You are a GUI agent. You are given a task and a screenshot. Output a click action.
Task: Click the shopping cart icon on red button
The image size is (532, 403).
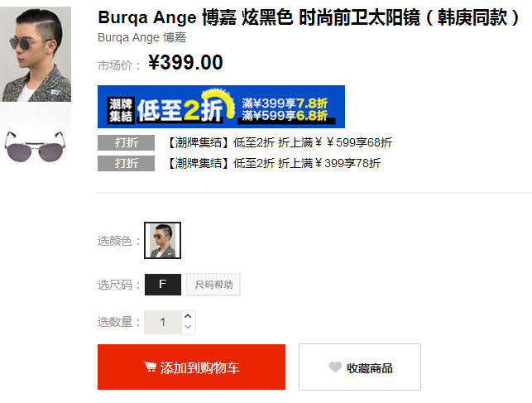click(x=149, y=367)
